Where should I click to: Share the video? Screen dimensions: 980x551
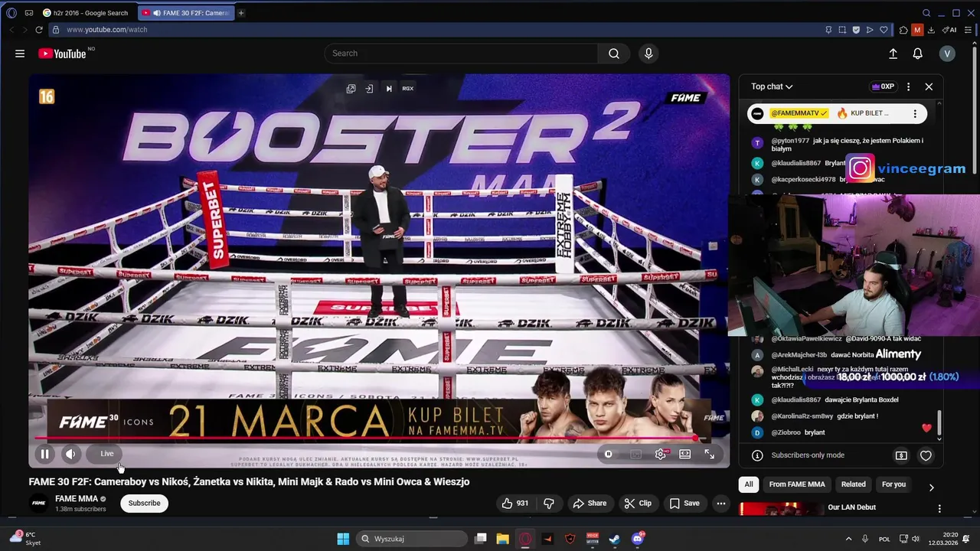pos(590,503)
